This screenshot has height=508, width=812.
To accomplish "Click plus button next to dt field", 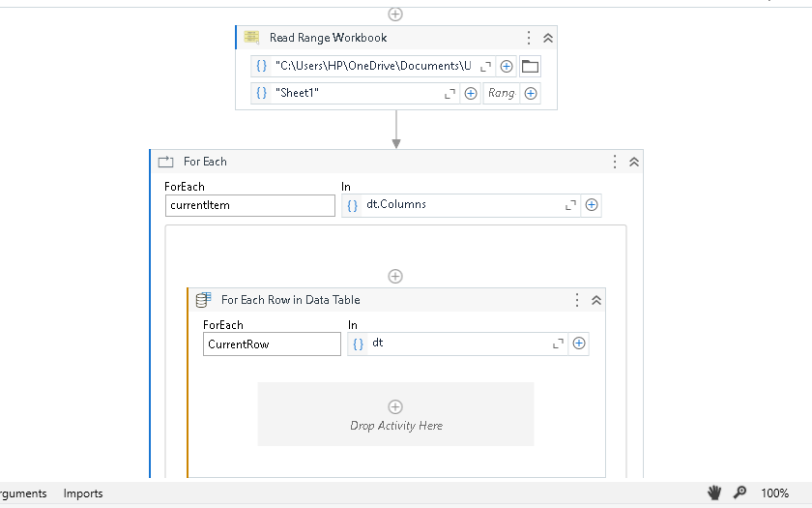I will pos(579,344).
